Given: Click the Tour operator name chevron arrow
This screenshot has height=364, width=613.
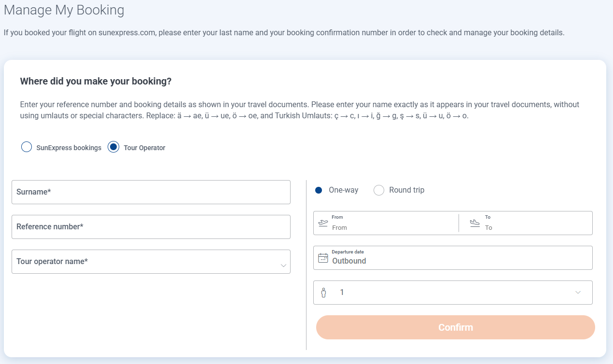Looking at the screenshot, I should click(x=283, y=266).
